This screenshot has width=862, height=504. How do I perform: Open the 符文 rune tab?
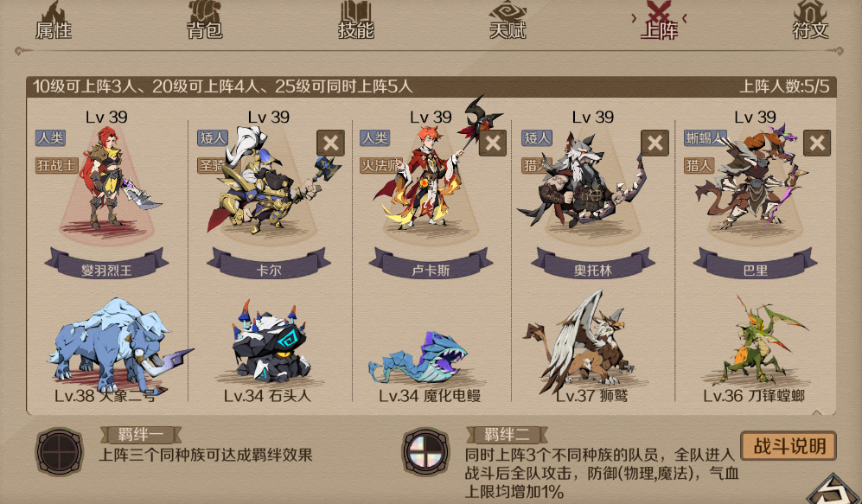coord(810,21)
